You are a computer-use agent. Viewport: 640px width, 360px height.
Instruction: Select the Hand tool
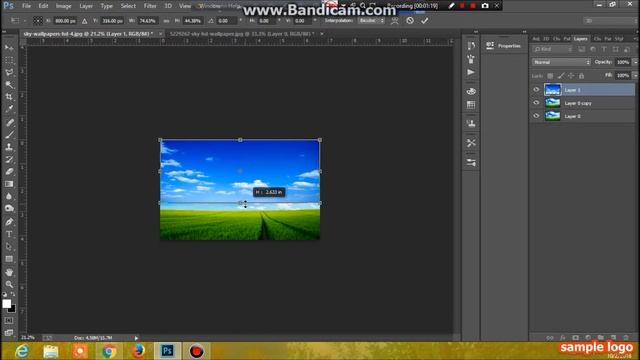(9, 272)
